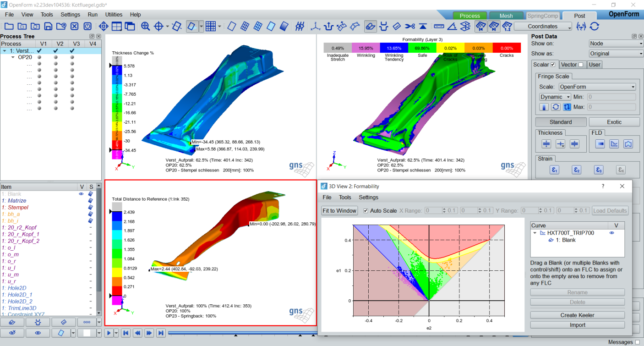Screen dimensions: 644x346
Task: Open Settings menu in 3D View 2 window
Action: pos(369,198)
